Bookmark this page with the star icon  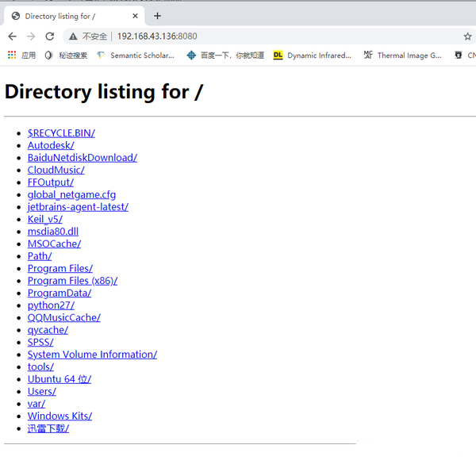(x=467, y=36)
